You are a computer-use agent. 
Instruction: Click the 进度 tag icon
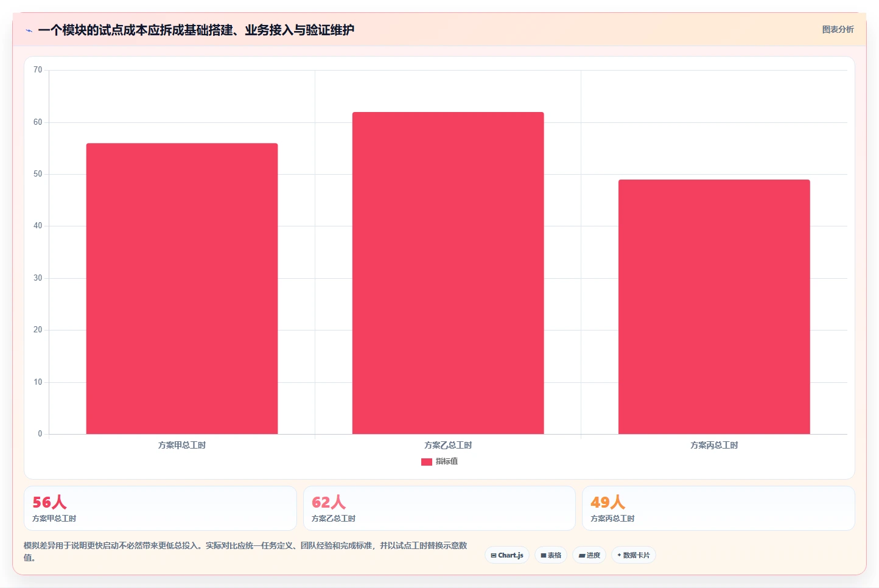pos(582,556)
